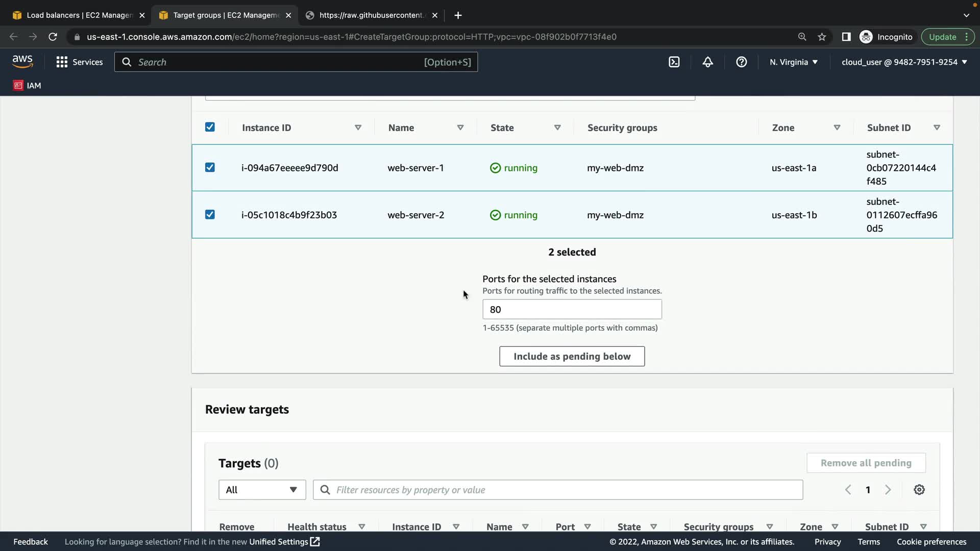Open the notifications bell
Viewport: 980px width, 551px height.
707,62
